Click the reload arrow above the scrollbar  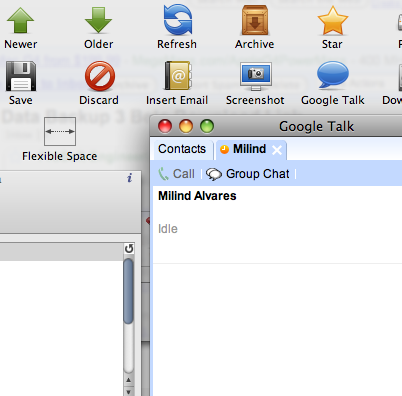pos(129,249)
